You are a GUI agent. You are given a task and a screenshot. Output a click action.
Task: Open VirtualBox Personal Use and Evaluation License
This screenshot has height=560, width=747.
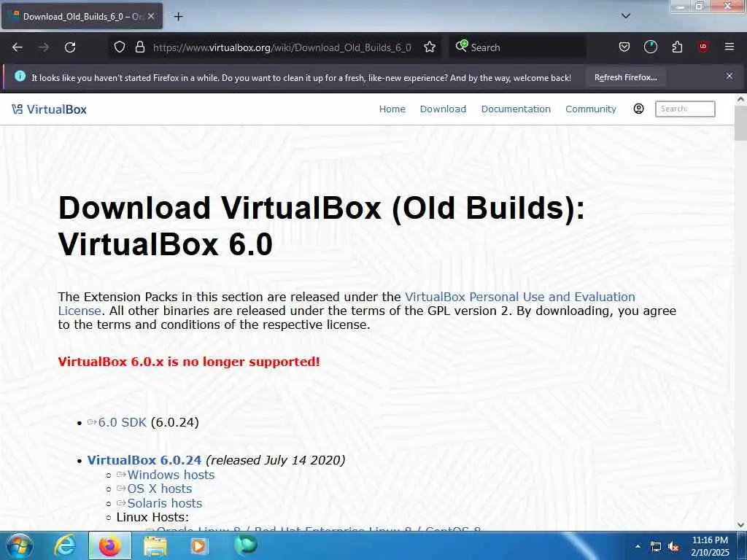[x=347, y=303]
